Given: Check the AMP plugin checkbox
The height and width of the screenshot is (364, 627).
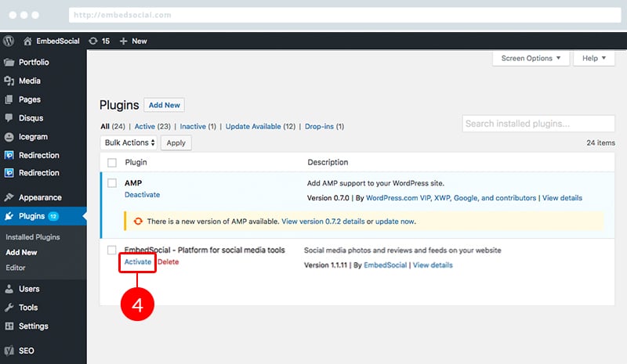Looking at the screenshot, I should click(112, 183).
